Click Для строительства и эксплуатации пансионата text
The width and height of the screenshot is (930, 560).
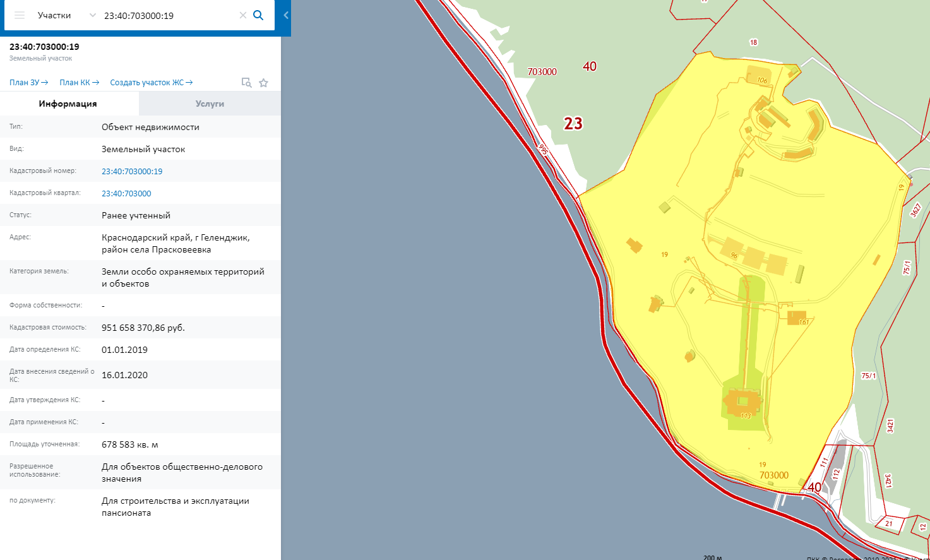[176, 507]
